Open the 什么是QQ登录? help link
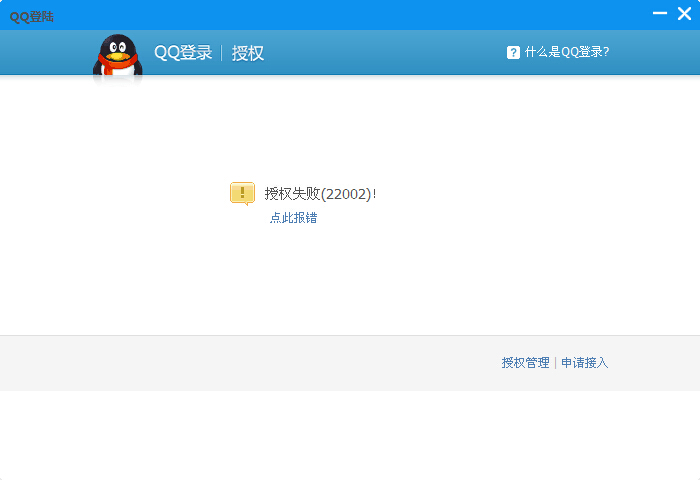Image resolution: width=700 pixels, height=480 pixels. 567,52
